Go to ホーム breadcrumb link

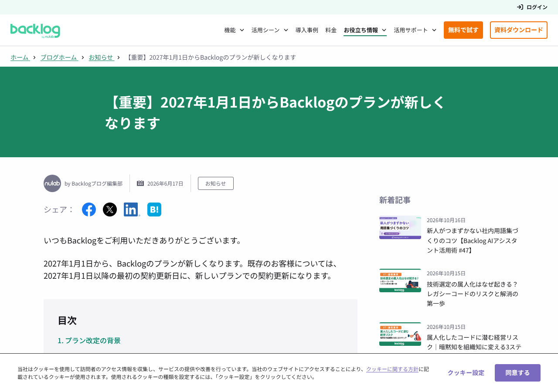pos(20,57)
